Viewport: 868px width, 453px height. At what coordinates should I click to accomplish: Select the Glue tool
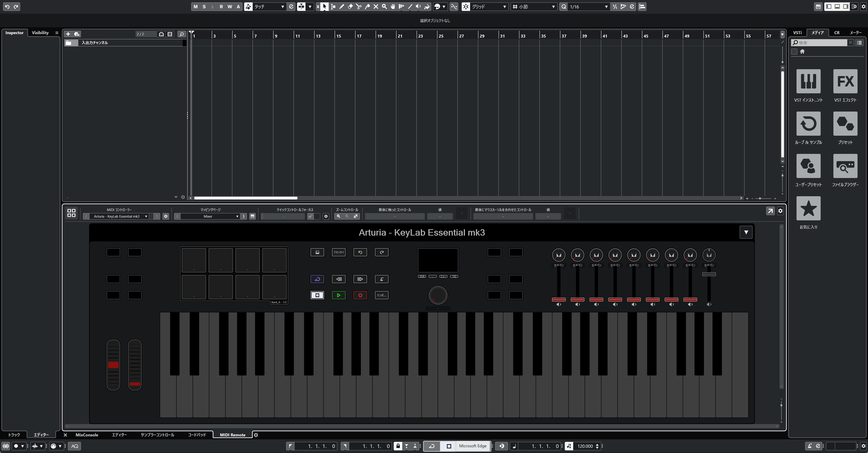point(367,6)
